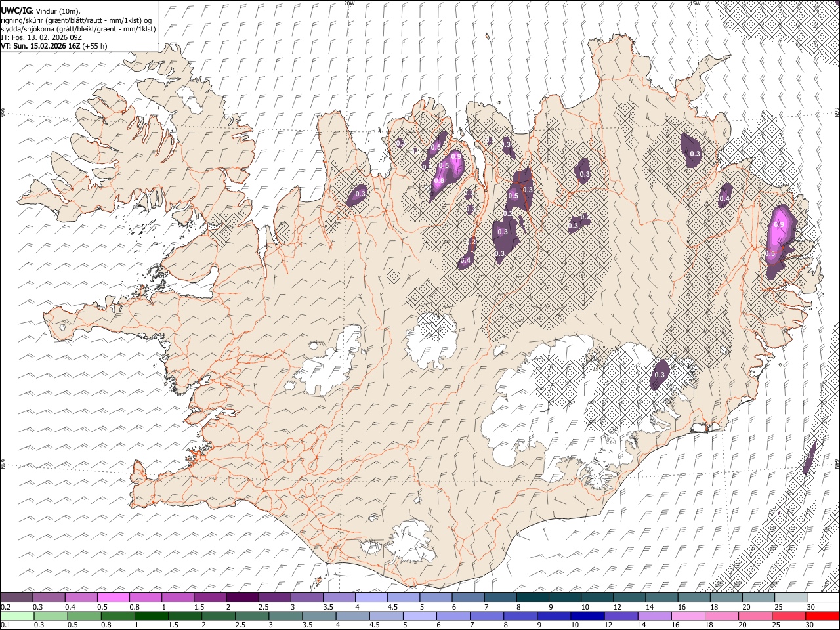Pick dark teal snow swatch between 8 and 9

click(x=532, y=598)
